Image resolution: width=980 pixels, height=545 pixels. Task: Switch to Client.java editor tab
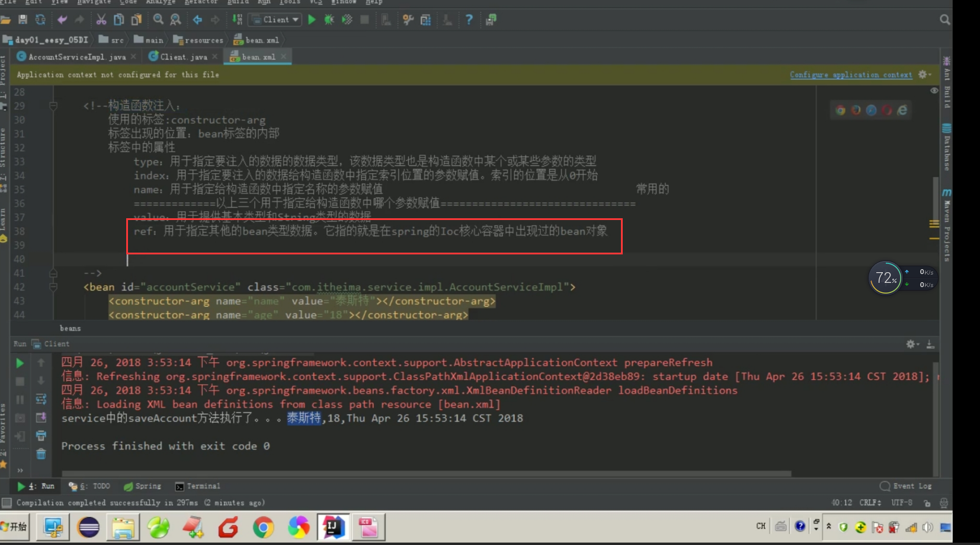coord(178,57)
